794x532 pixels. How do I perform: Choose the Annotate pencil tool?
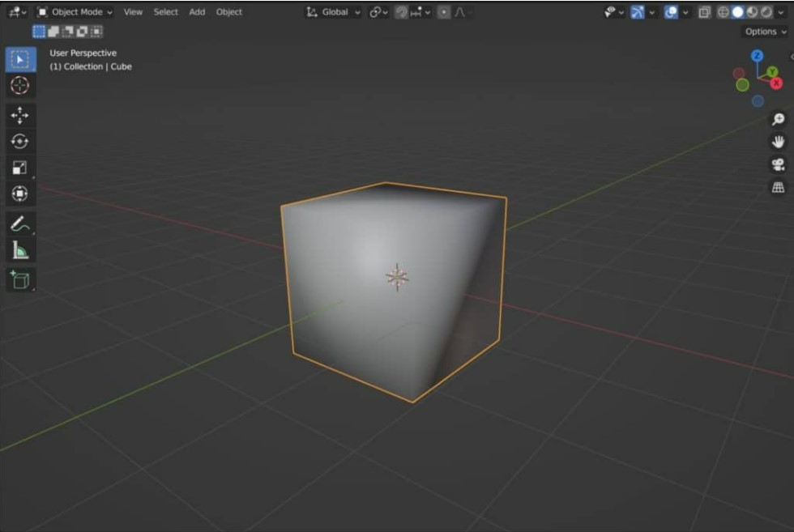coord(20,223)
